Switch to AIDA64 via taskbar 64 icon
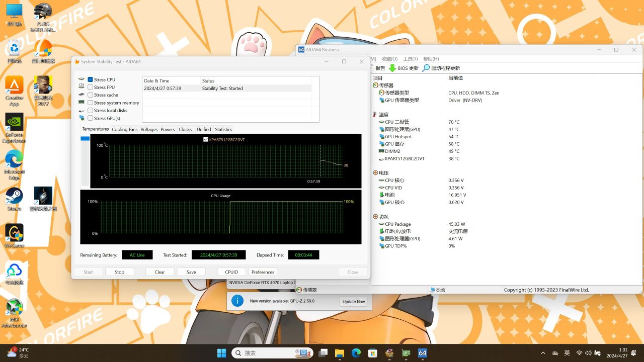The width and height of the screenshot is (644, 362). pos(423,353)
